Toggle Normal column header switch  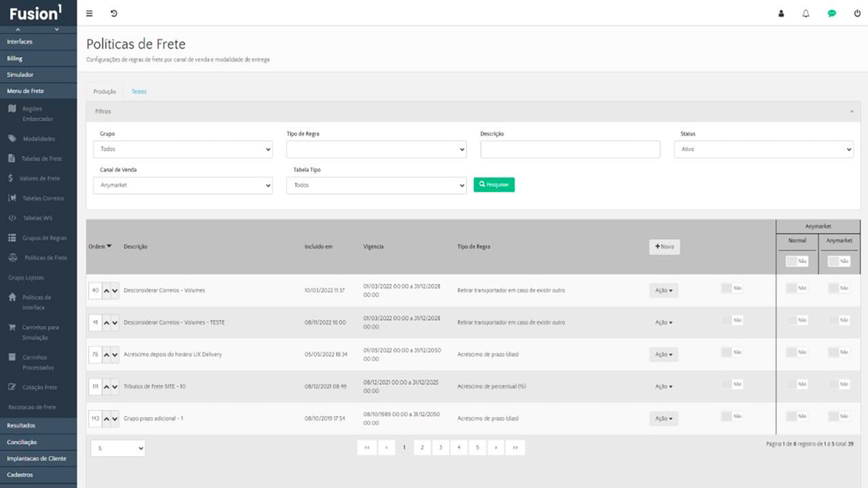coord(797,261)
